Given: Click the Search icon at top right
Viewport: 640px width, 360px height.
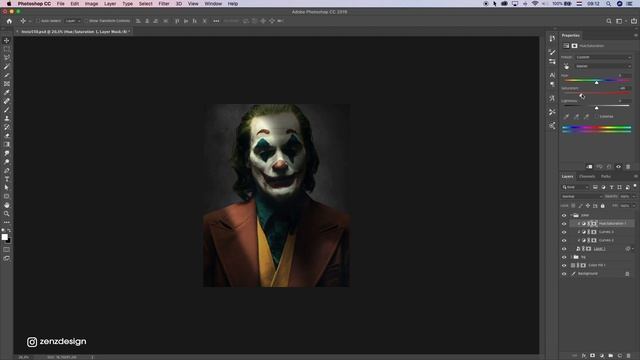Looking at the screenshot, I should pyautogui.click(x=609, y=21).
